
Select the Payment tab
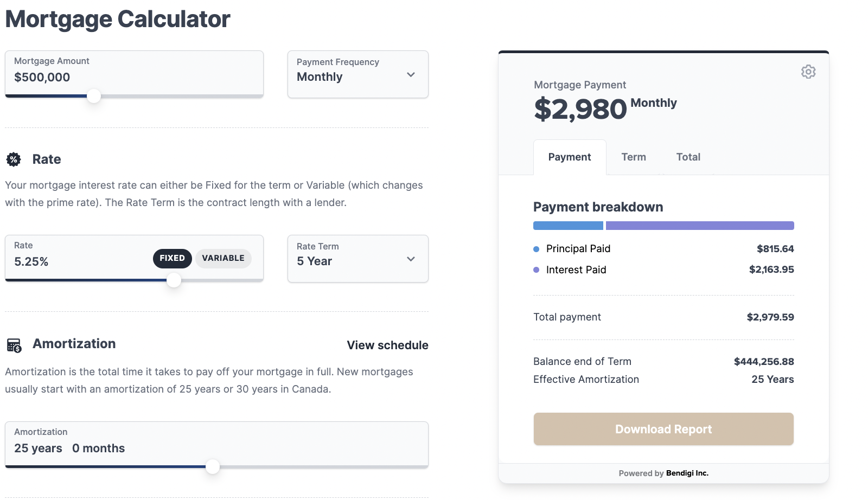[569, 157]
